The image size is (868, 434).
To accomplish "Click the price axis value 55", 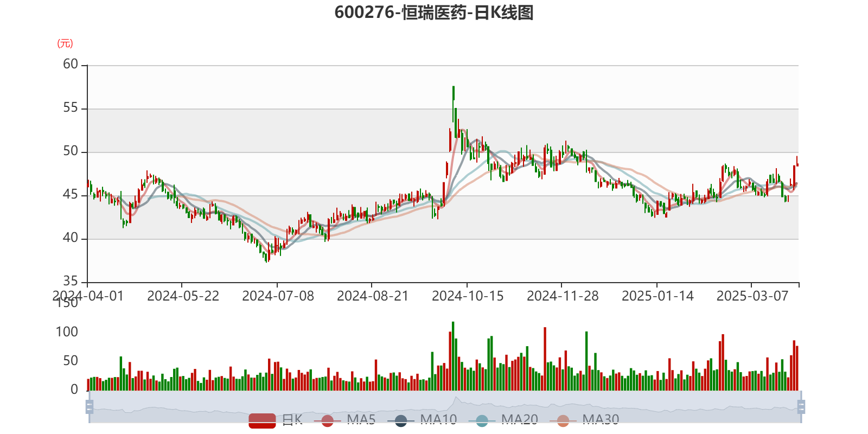I will click(71, 108).
